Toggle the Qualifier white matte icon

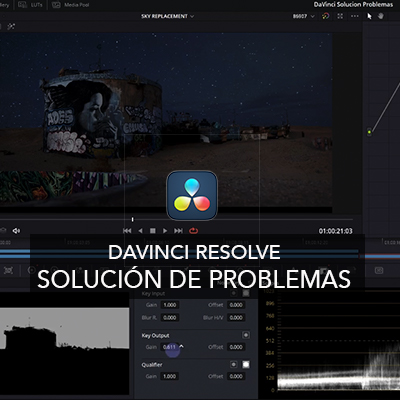click(246, 364)
